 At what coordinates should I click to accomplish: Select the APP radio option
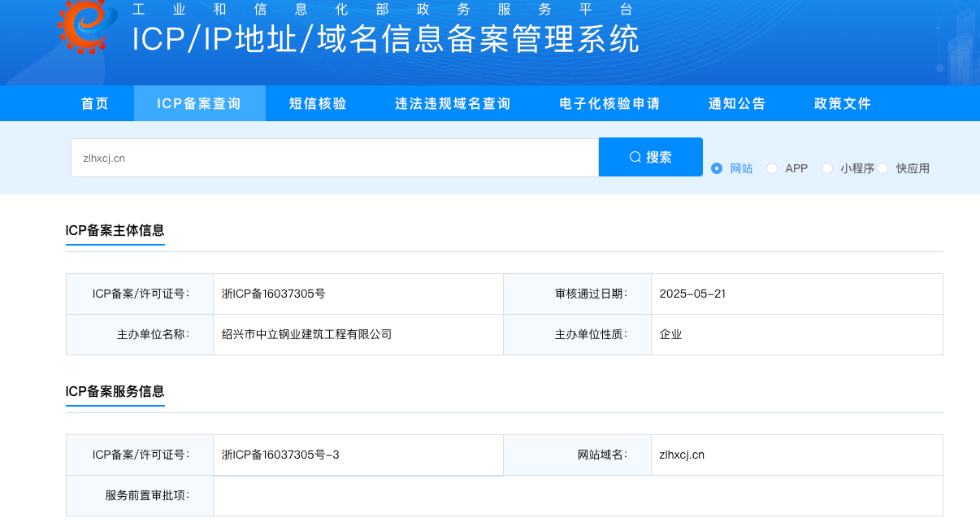[772, 168]
